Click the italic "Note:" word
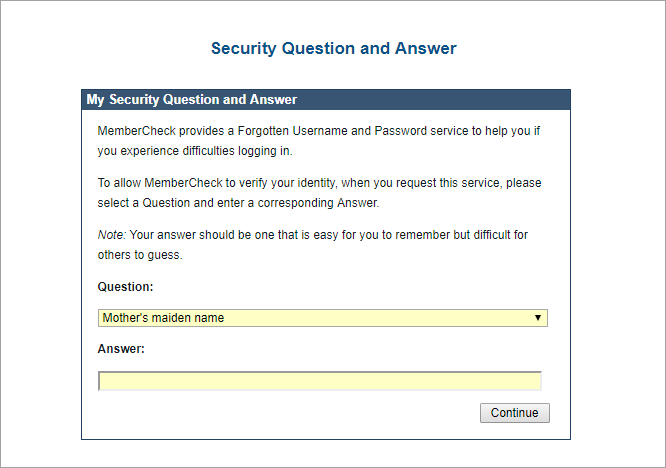 [x=112, y=235]
